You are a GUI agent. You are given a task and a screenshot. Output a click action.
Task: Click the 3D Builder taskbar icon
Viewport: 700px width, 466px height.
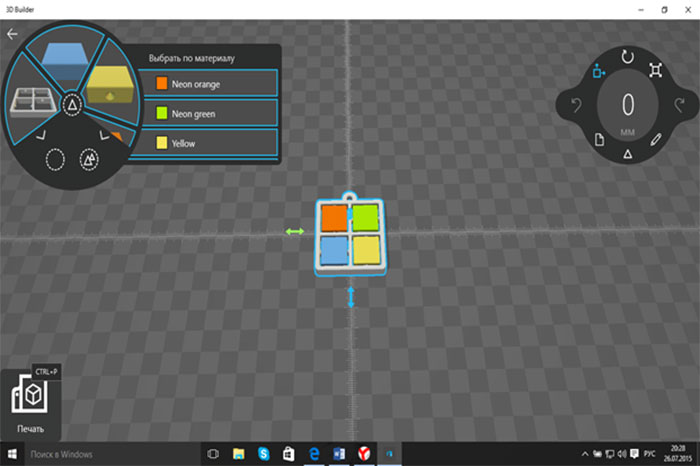pos(389,454)
